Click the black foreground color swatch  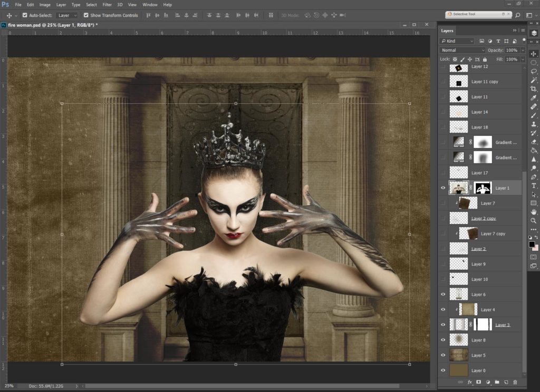(x=532, y=244)
